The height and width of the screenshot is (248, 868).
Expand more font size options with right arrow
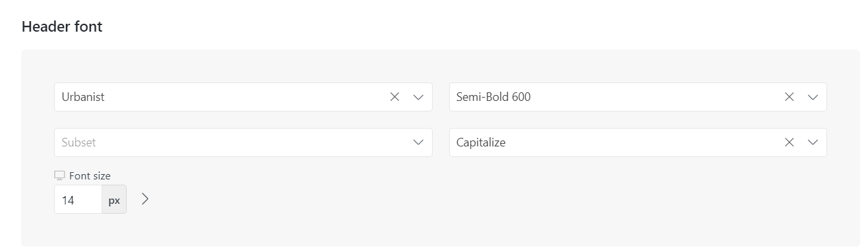(x=146, y=199)
